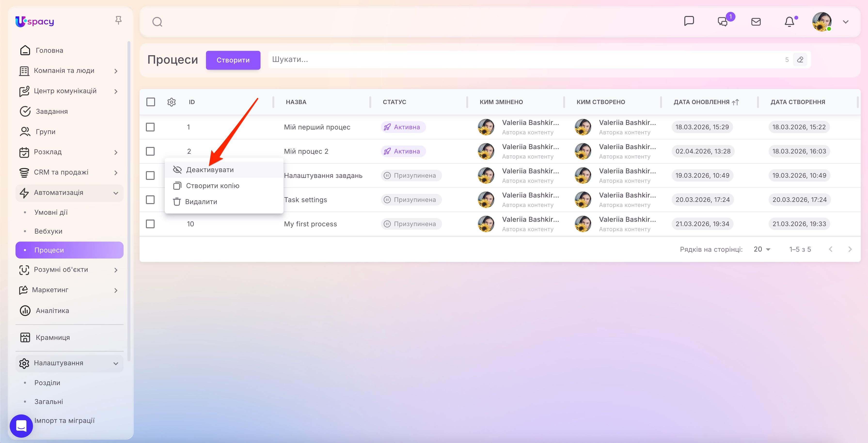868x443 pixels.
Task: Choose Видалити in the context menu
Action: tap(201, 201)
